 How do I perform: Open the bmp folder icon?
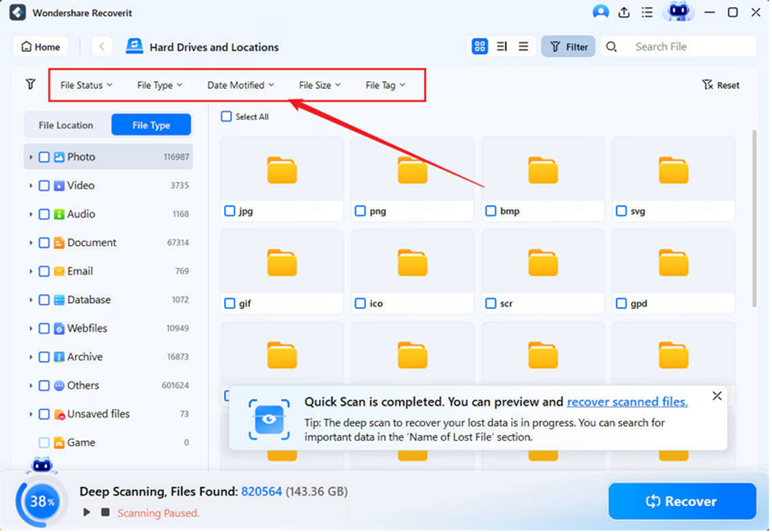pos(545,170)
